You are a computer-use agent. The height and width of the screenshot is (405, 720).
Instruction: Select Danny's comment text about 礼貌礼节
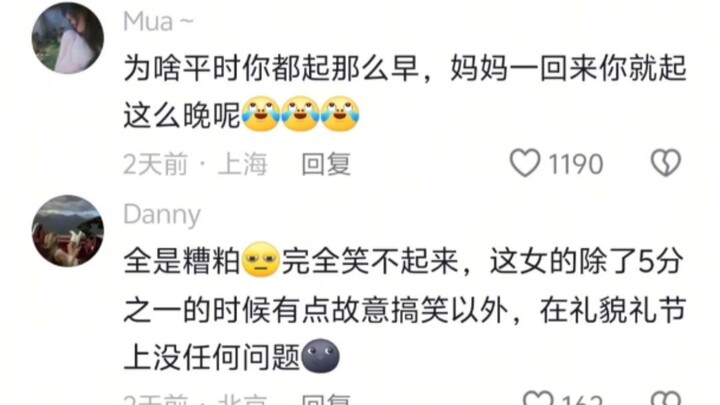pyautogui.click(x=405, y=308)
